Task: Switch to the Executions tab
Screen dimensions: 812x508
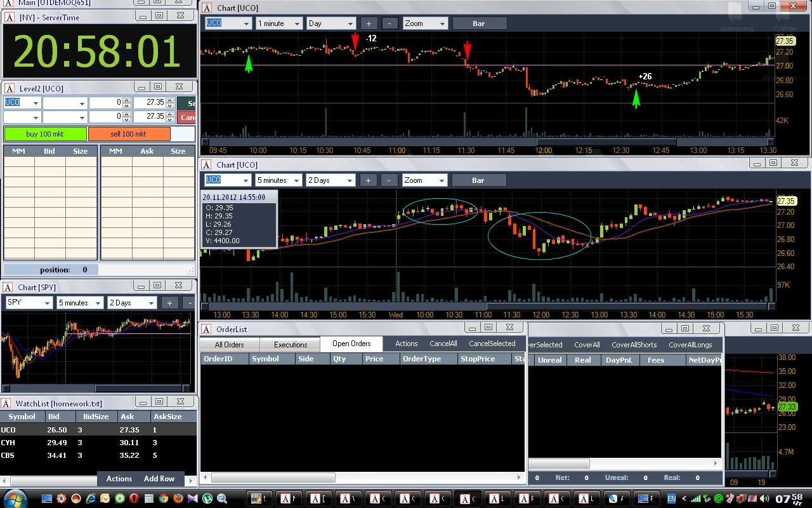Action: [291, 345]
